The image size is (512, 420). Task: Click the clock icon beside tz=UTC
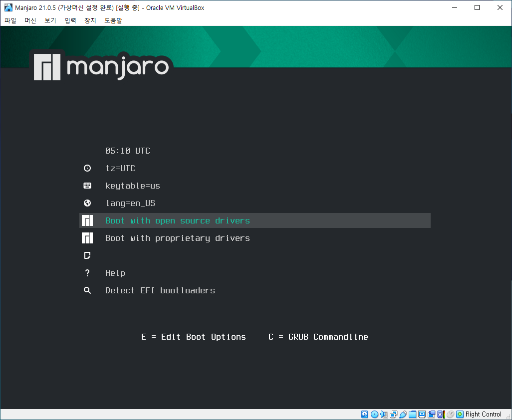point(87,168)
